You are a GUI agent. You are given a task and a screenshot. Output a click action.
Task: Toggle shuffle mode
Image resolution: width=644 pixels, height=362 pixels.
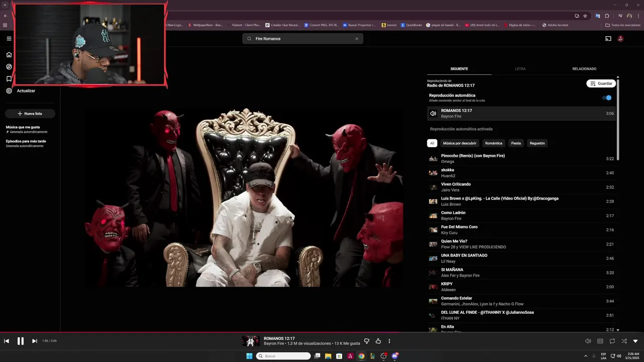pos(624,341)
